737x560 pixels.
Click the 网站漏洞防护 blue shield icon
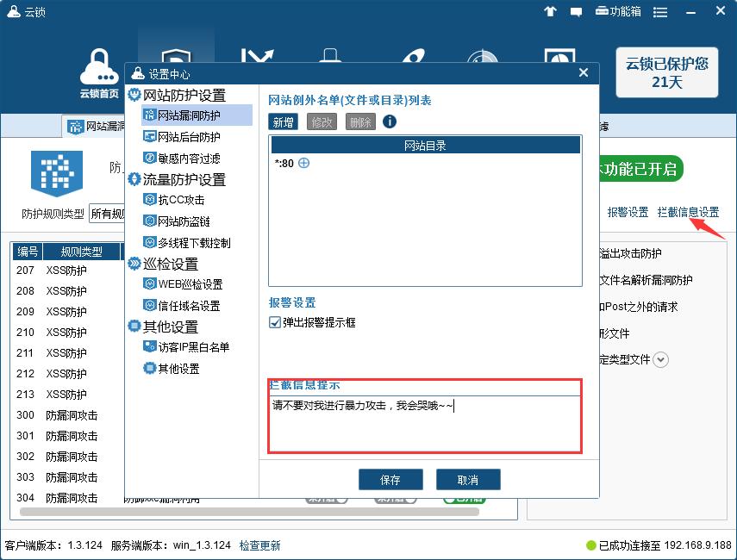[x=57, y=173]
